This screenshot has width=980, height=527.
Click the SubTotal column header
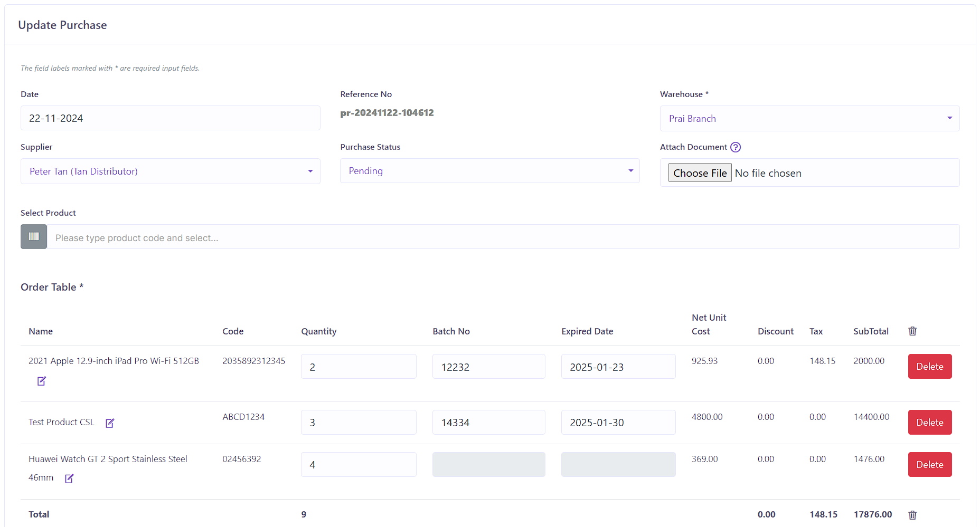(x=871, y=331)
